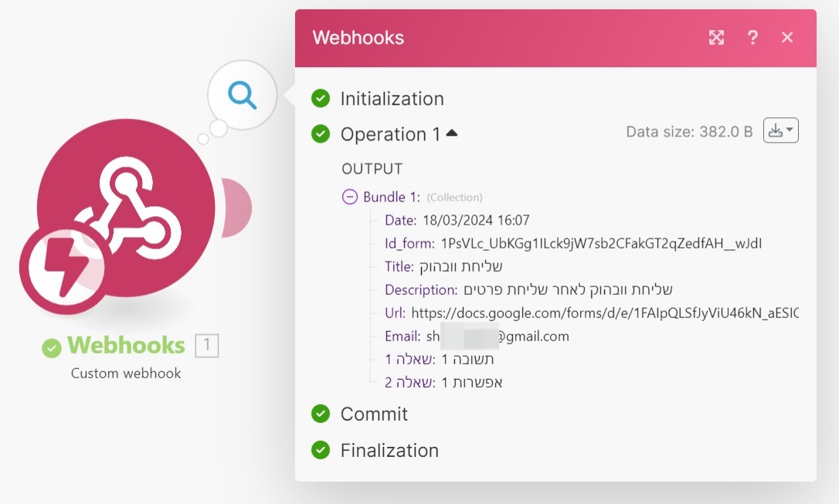Click the Email gmail.com value
This screenshot has width=839, height=504.
(498, 337)
